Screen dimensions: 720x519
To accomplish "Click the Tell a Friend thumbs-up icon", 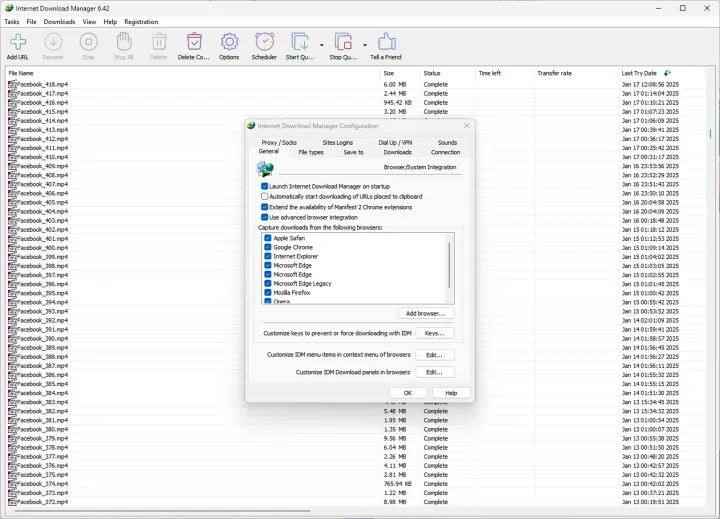I will click(x=386, y=42).
